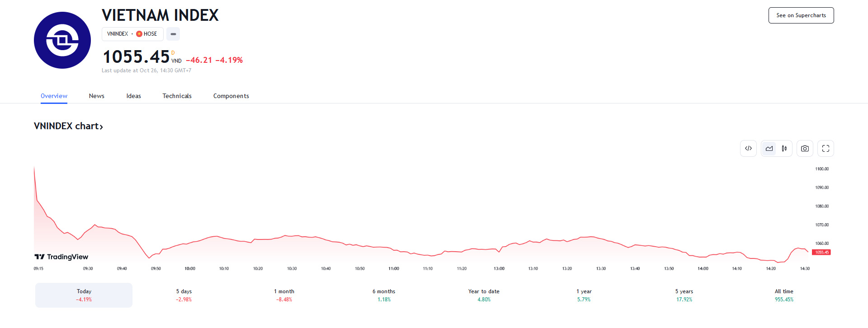The width and height of the screenshot is (868, 328).
Task: Click See on Supercharts button
Action: [801, 15]
